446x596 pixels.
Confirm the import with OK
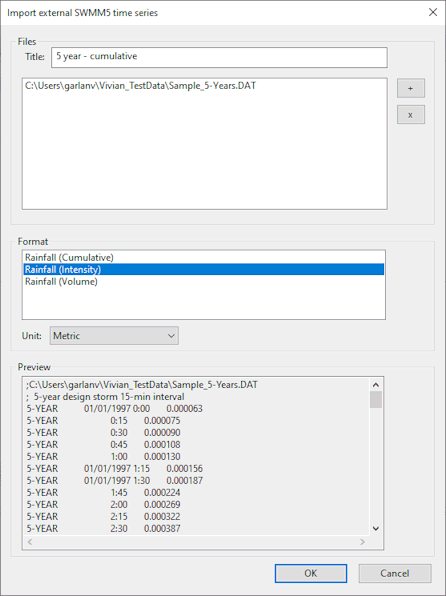coord(311,573)
